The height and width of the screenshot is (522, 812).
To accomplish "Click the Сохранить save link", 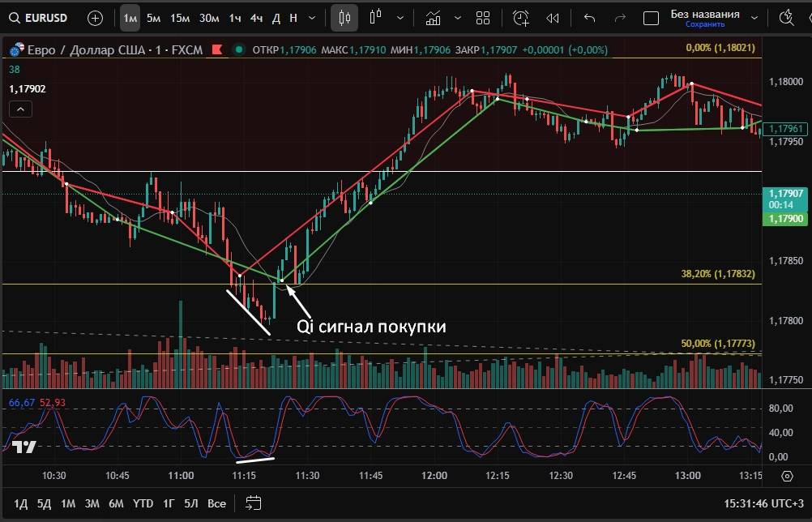I will coord(704,24).
